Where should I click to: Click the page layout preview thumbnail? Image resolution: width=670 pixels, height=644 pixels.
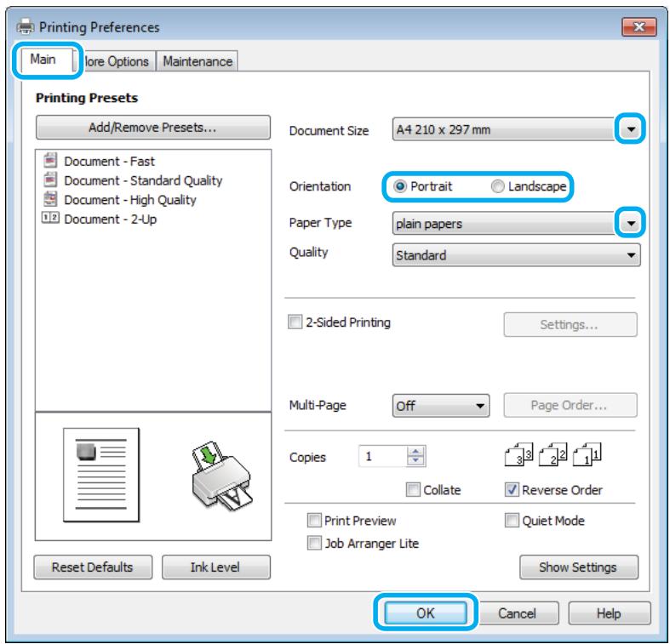(x=101, y=475)
